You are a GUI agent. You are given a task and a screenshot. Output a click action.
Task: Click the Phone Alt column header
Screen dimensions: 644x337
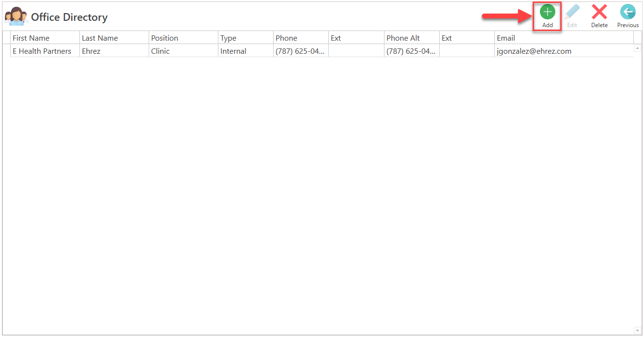click(x=412, y=38)
